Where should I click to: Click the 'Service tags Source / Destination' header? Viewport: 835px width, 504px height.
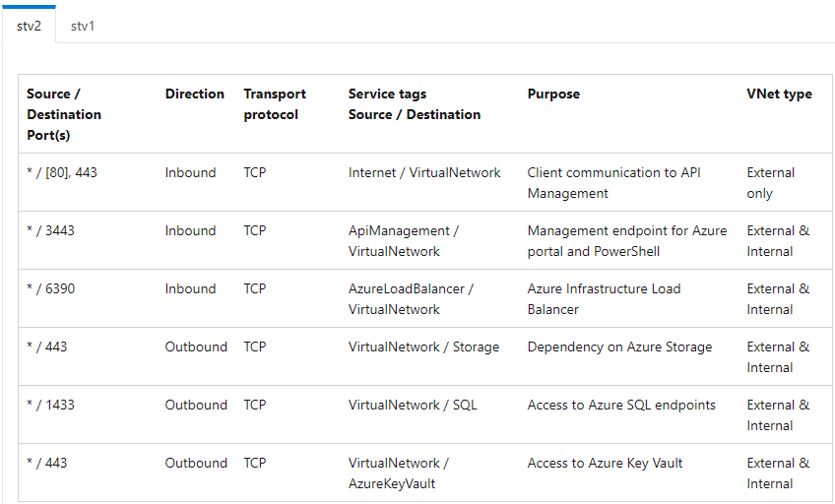(415, 103)
